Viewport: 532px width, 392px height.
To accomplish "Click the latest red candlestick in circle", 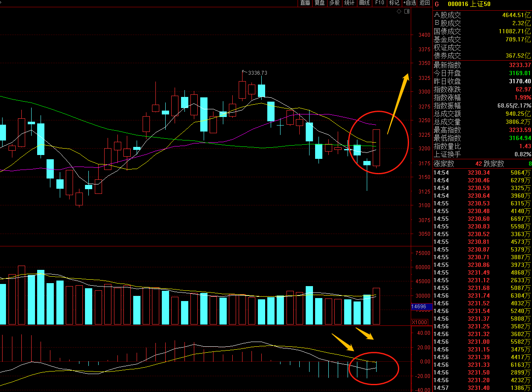I will pyautogui.click(x=377, y=147).
